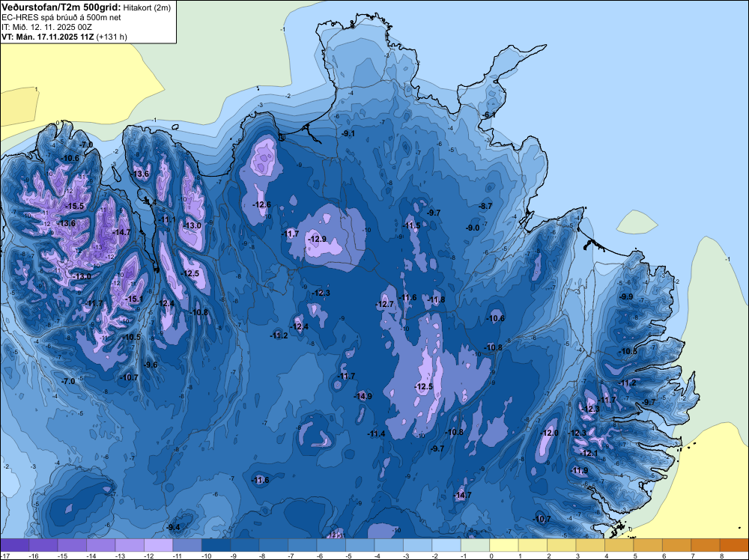This screenshot has height=560, width=749.
Task: Click the valid time "VT: Mán. 17.11.2025 11Z"
Action: 48,37
